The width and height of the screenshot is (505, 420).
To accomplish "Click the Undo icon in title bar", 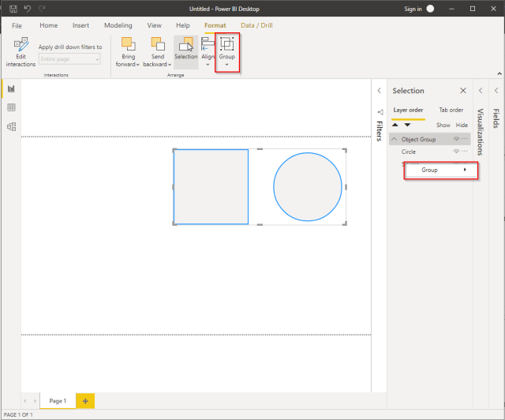I will pos(28,8).
